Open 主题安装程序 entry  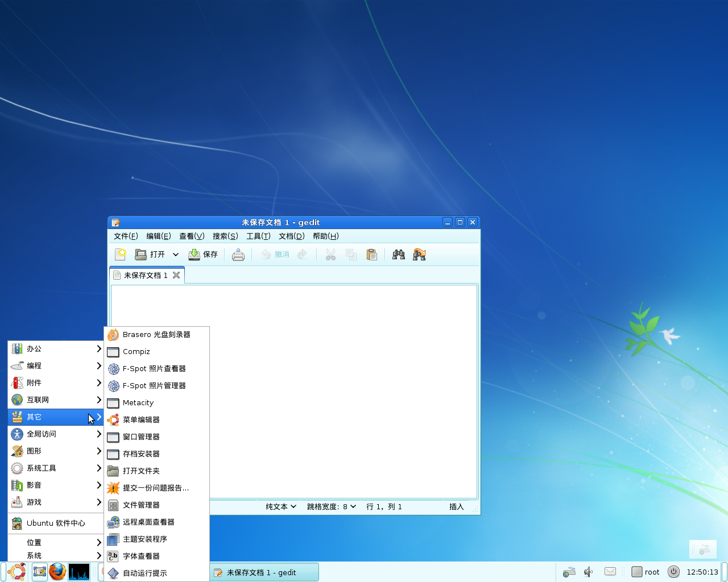coord(156,539)
